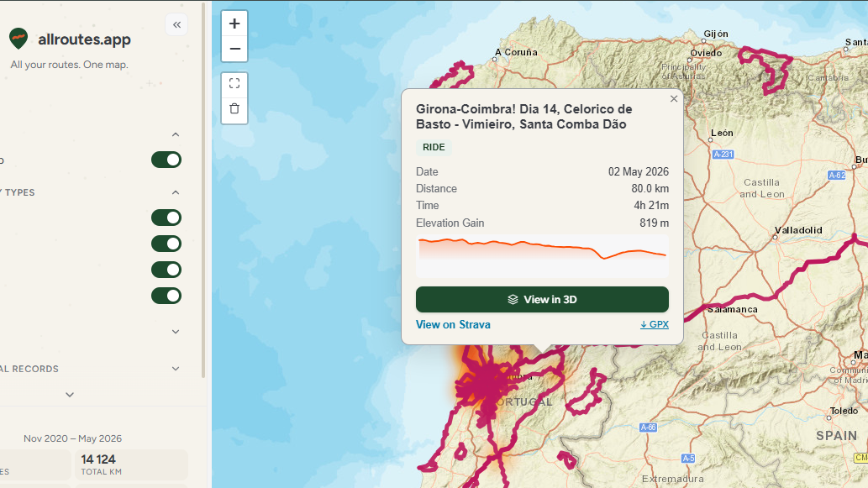Expand the RECORDS section
The image size is (868, 488).
coord(176,369)
